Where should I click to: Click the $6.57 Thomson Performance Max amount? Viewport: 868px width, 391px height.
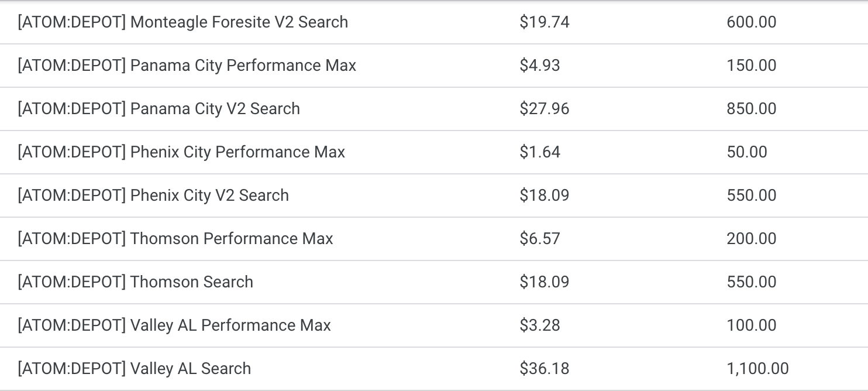coord(539,239)
